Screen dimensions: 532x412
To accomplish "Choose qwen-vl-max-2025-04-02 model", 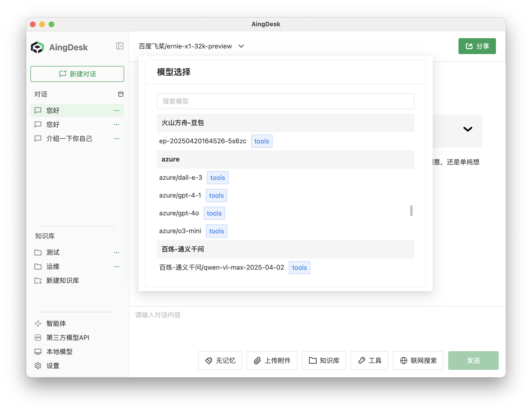I will 222,268.
